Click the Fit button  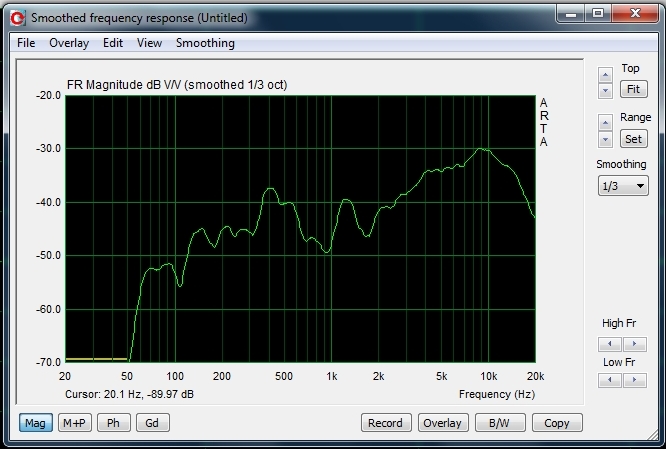click(x=633, y=89)
